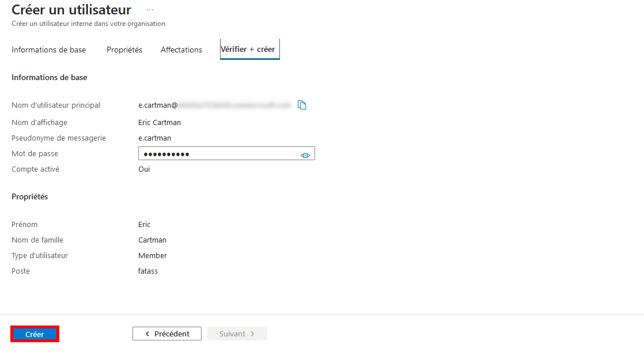
Task: Focus the Mot de passe field
Action: point(219,154)
